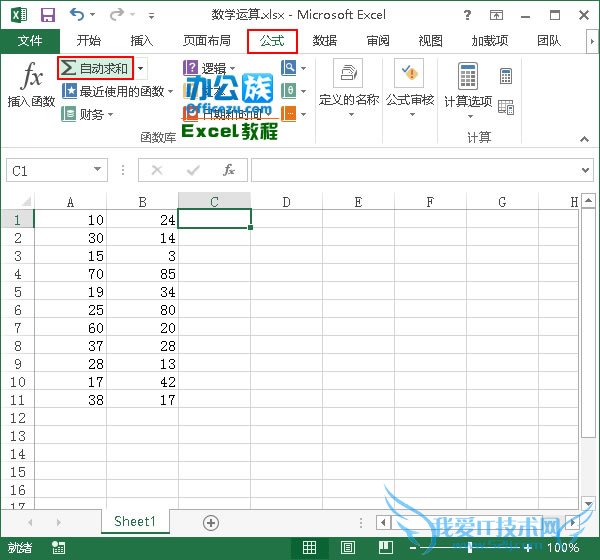This screenshot has height=560, width=600.
Task: Click the Calculate Now calculator icon
Action: 506,77
